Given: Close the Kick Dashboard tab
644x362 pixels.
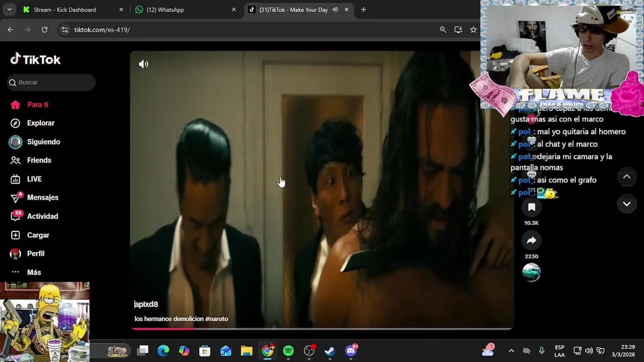Looking at the screenshot, I should tap(121, 10).
